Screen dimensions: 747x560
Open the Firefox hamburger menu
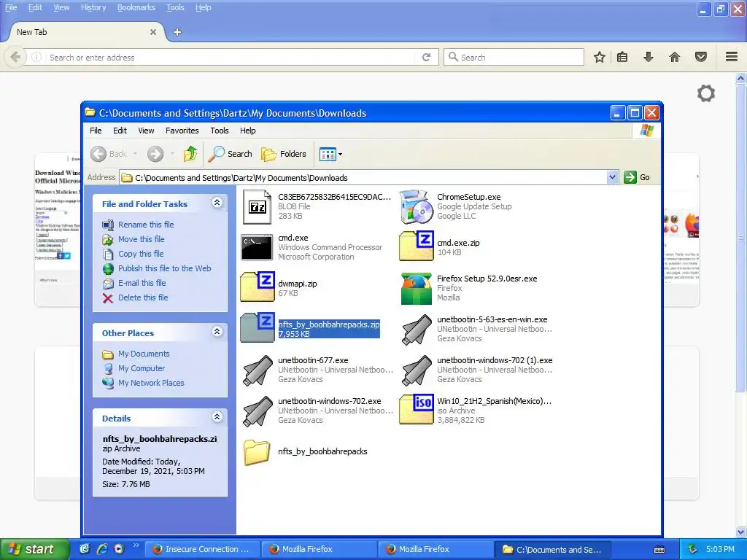732,57
